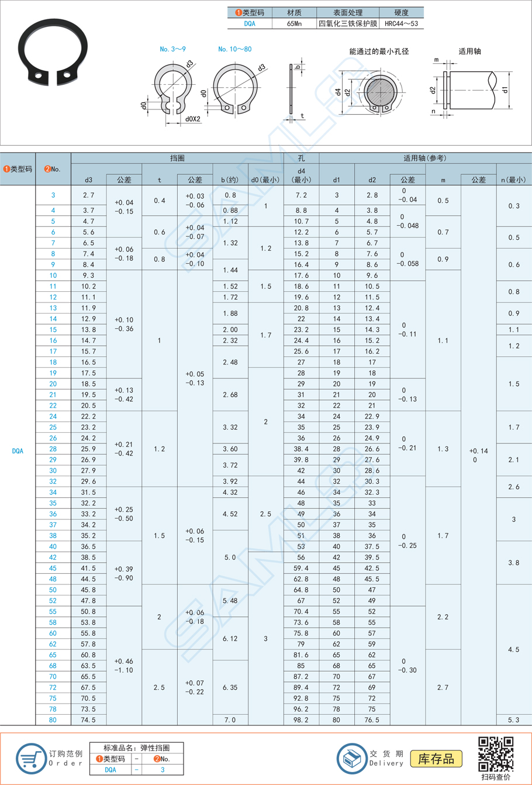Click DQA type code in main table's left column
This screenshot has height=785, width=532.
coord(18,451)
